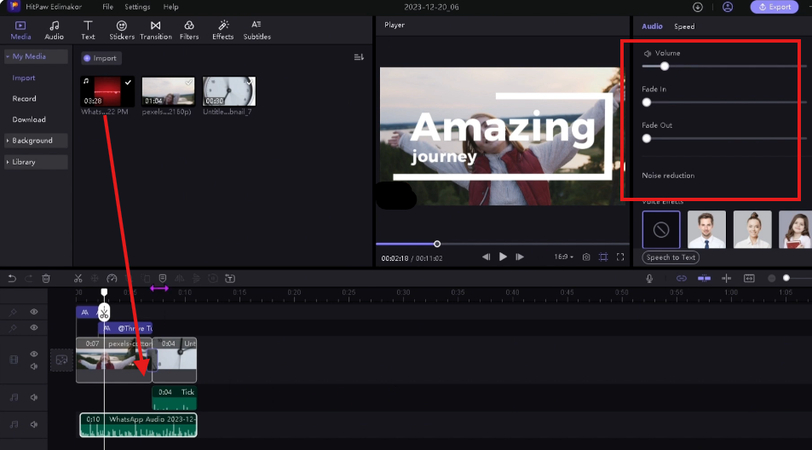Undo the last action

click(x=12, y=279)
